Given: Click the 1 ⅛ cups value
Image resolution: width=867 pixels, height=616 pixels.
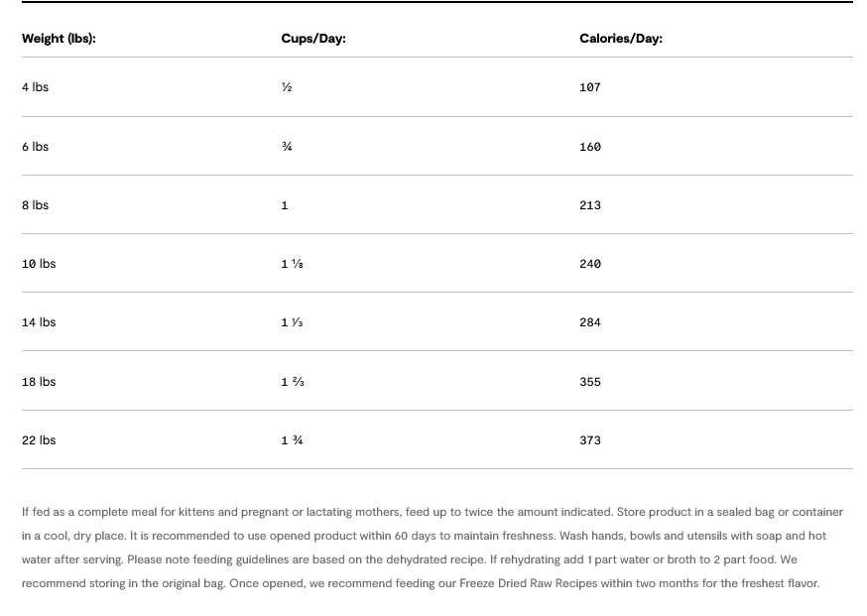Looking at the screenshot, I should point(292,264).
